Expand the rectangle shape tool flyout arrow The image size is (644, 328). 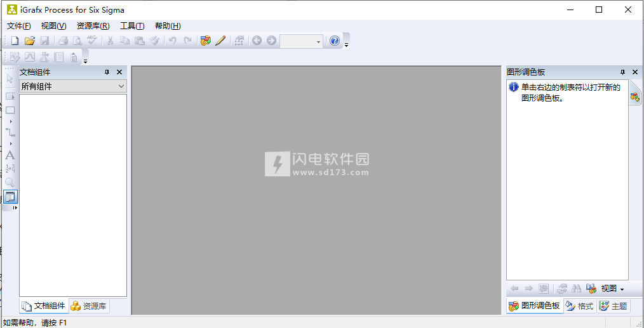[11, 122]
